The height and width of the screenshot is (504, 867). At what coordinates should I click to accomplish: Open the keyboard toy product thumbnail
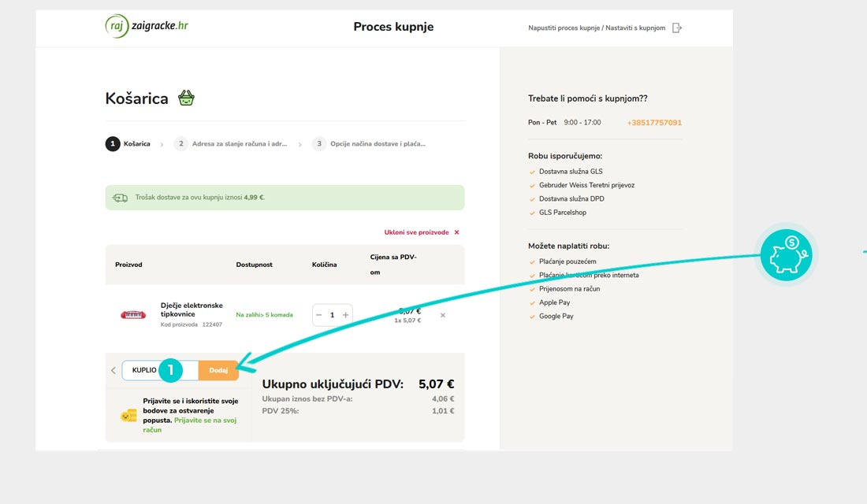[133, 315]
